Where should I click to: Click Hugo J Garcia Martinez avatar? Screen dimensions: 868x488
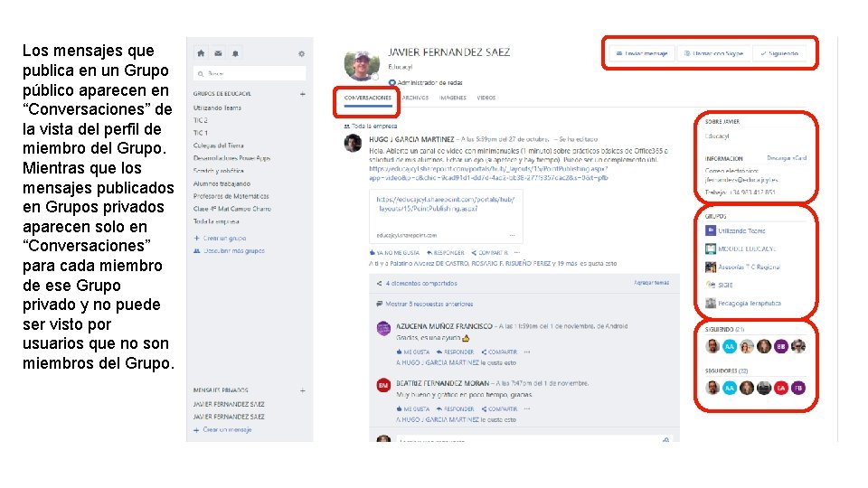coord(354,143)
